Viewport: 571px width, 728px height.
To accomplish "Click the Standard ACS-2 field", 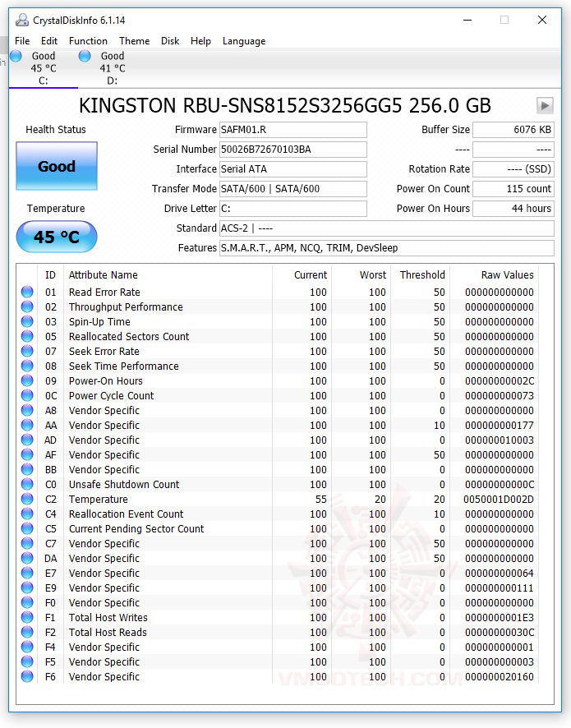I will point(387,228).
